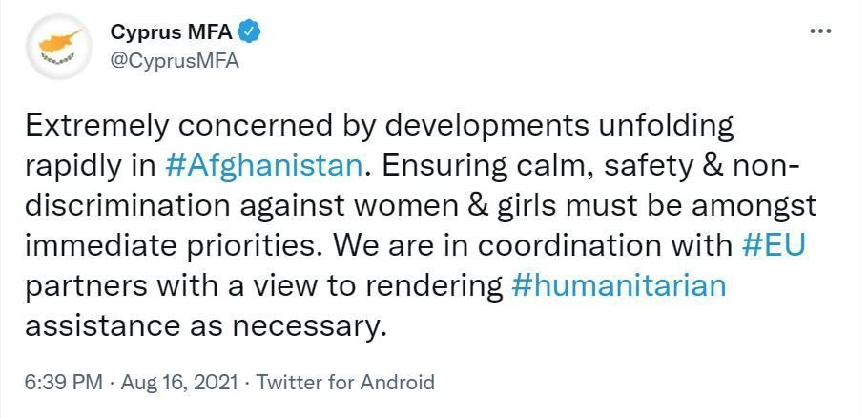Visit the @CyprusMFA handle link
The width and height of the screenshot is (868, 418).
pyautogui.click(x=175, y=61)
